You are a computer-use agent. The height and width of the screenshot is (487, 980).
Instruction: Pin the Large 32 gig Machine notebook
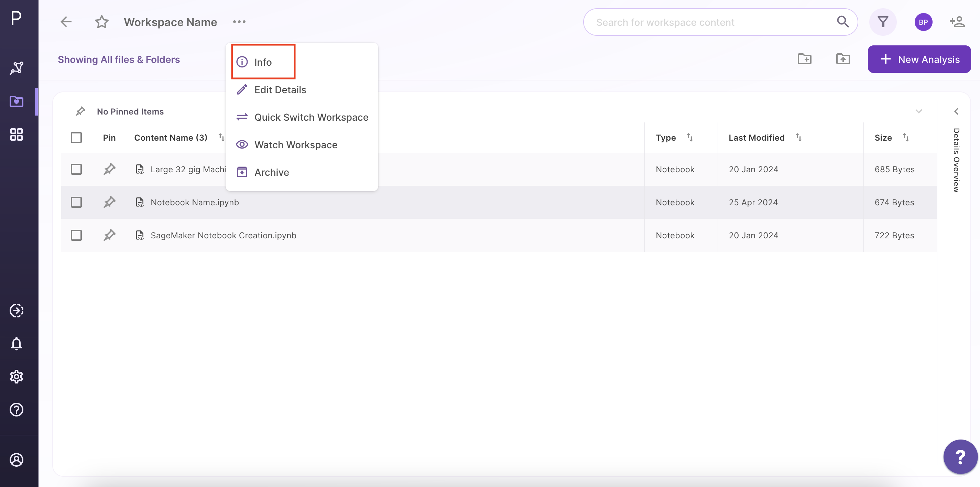point(109,169)
